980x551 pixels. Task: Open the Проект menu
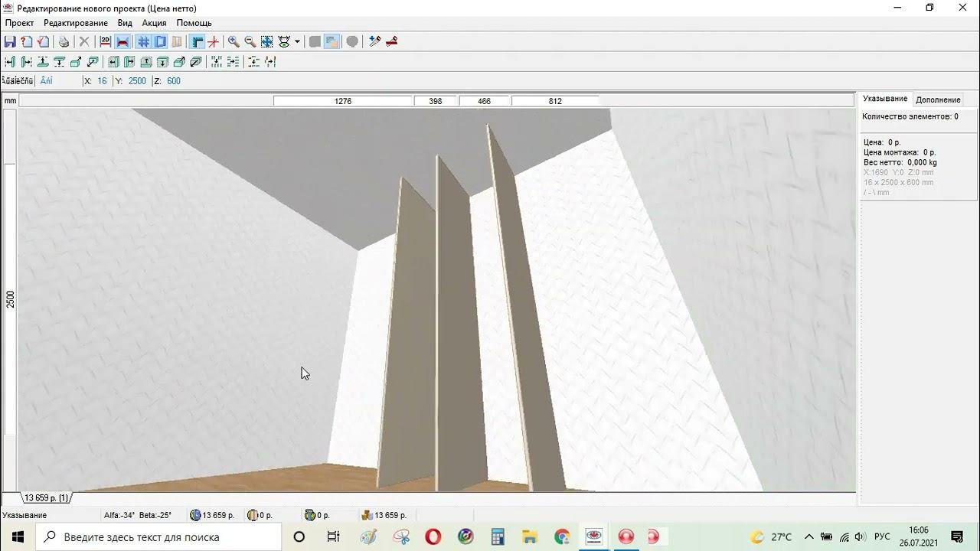tap(19, 23)
